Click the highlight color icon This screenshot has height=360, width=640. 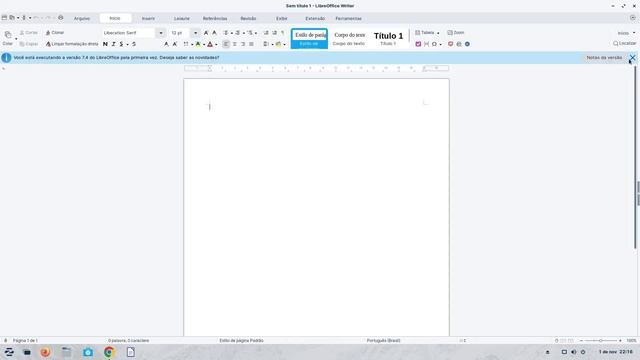(x=198, y=44)
